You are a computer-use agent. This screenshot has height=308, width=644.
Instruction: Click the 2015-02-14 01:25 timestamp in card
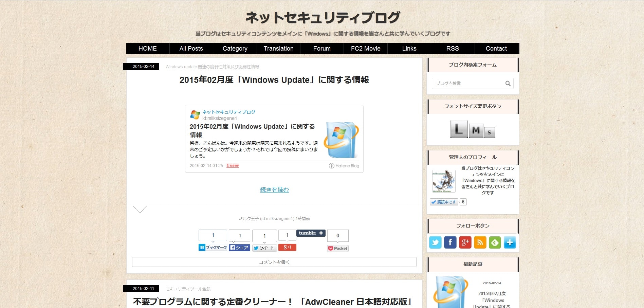pos(206,166)
